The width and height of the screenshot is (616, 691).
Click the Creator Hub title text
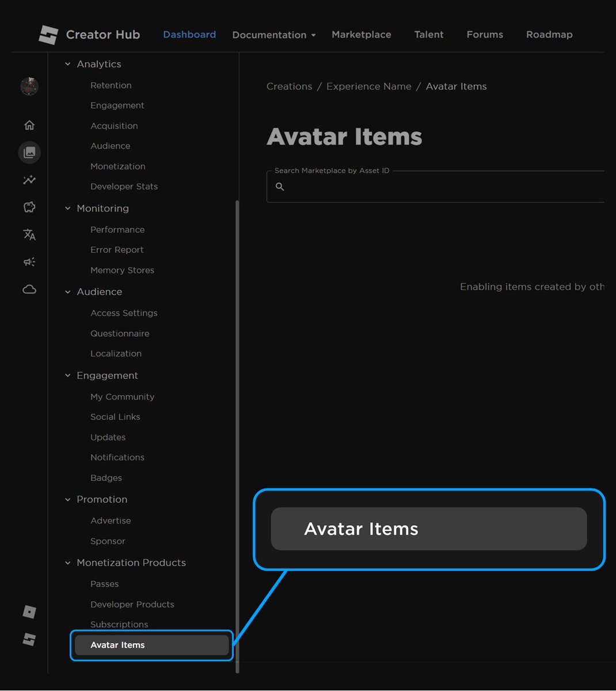tap(103, 35)
